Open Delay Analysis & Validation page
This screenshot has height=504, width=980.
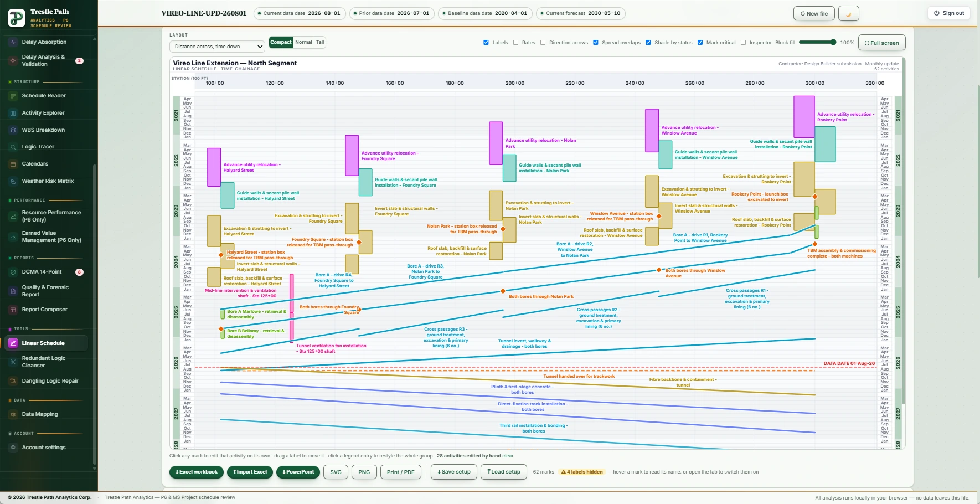point(47,60)
